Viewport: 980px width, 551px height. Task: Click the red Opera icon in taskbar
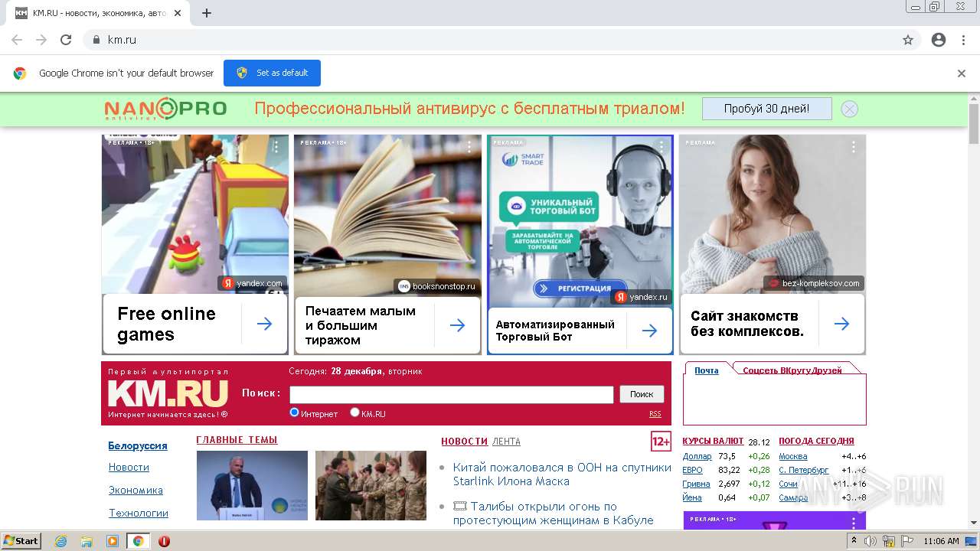click(164, 541)
